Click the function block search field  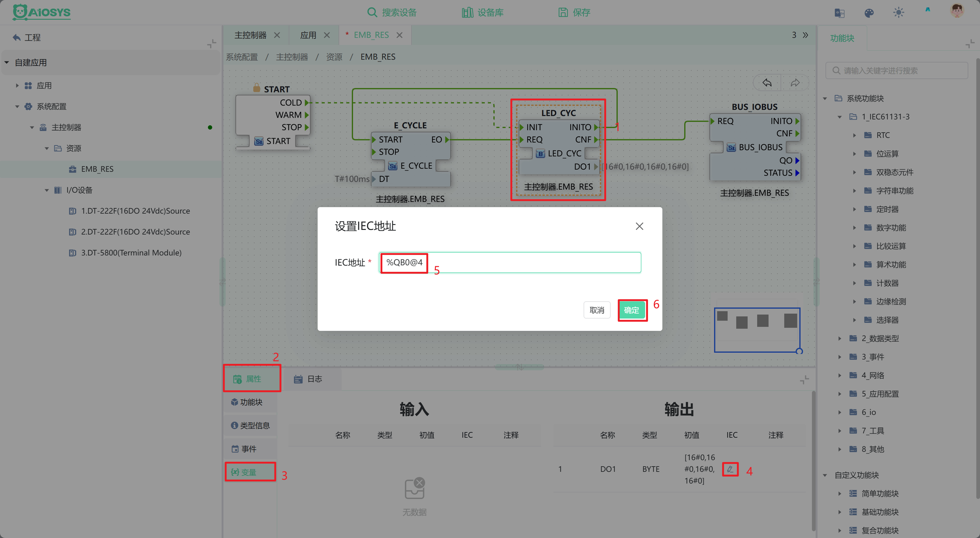(896, 71)
